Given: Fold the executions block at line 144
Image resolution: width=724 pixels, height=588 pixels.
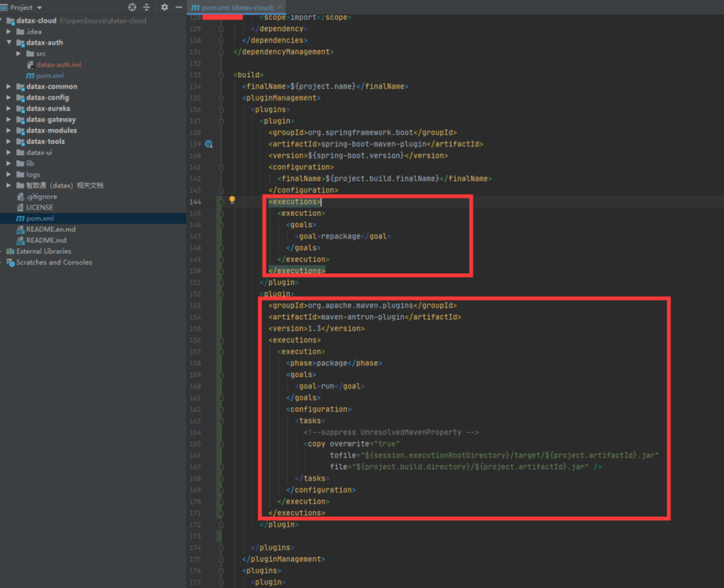Looking at the screenshot, I should [221, 202].
